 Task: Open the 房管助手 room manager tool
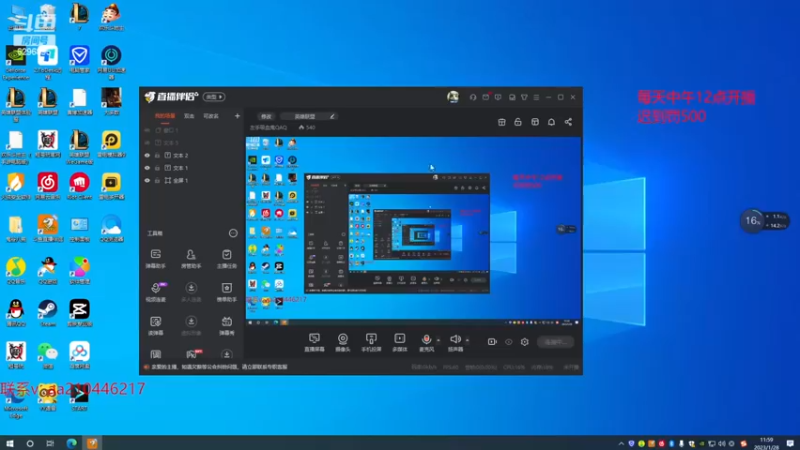point(191,258)
